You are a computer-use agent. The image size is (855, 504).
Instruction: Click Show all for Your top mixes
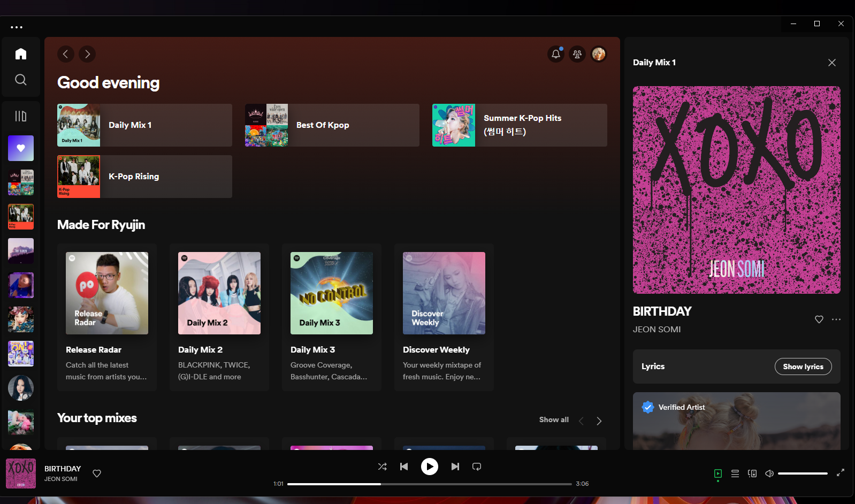click(x=554, y=420)
